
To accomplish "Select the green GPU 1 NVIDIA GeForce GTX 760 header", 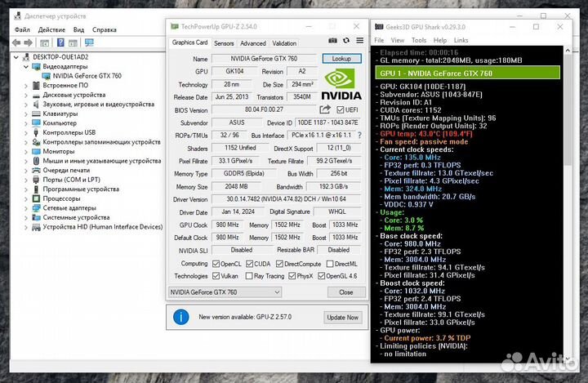I will (468, 73).
